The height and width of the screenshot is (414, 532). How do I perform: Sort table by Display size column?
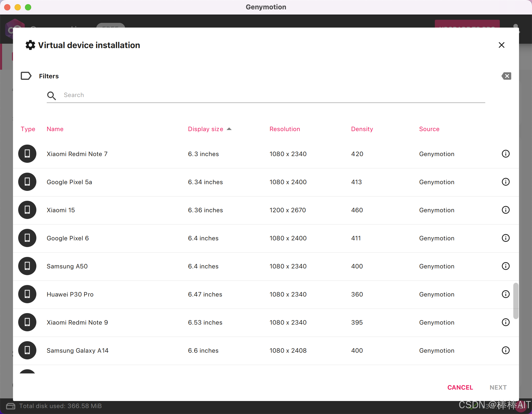click(205, 129)
